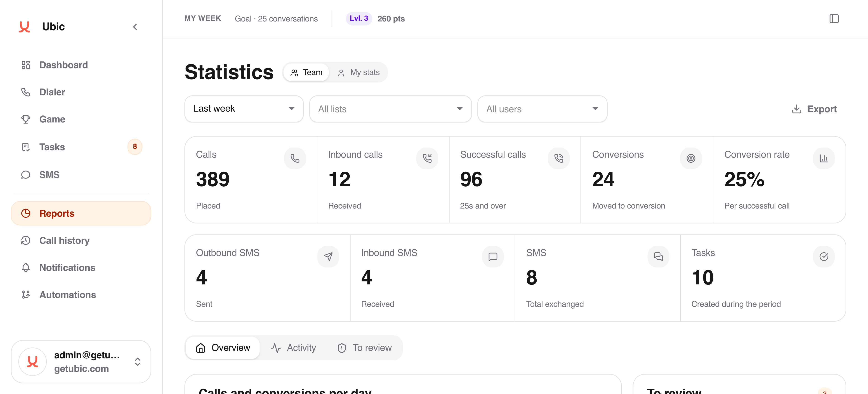Click the Tasks card check-circle icon
This screenshot has width=868, height=394.
(x=823, y=257)
